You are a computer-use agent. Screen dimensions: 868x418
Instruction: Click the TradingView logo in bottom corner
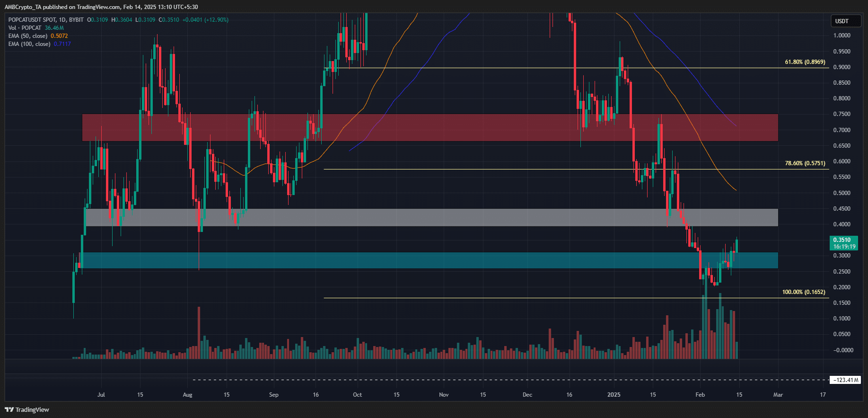[x=27, y=409]
